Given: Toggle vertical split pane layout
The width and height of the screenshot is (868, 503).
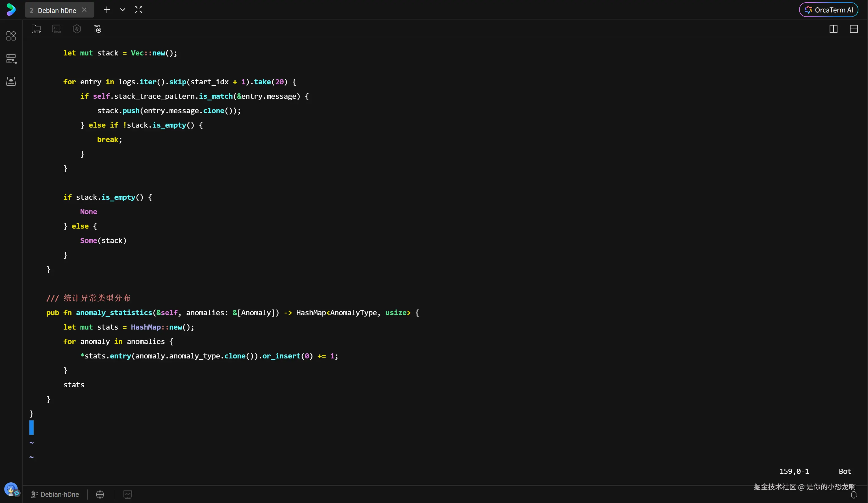Looking at the screenshot, I should (x=833, y=29).
